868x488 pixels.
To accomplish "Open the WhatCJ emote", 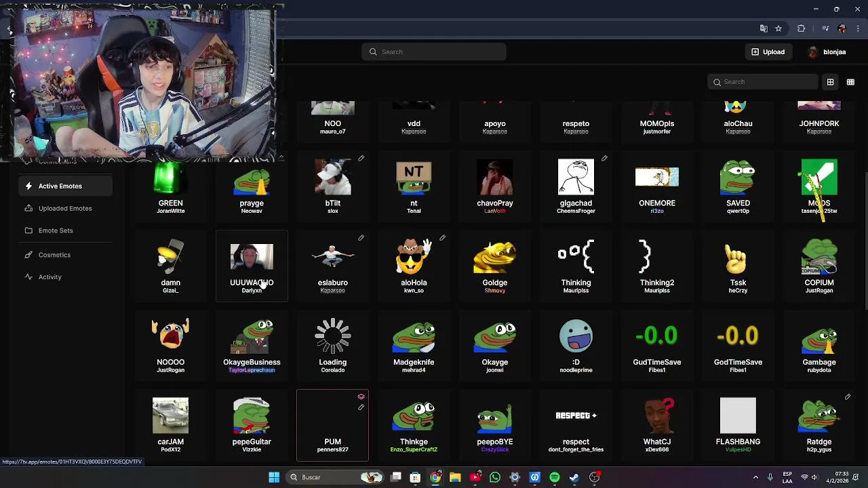I will [657, 426].
